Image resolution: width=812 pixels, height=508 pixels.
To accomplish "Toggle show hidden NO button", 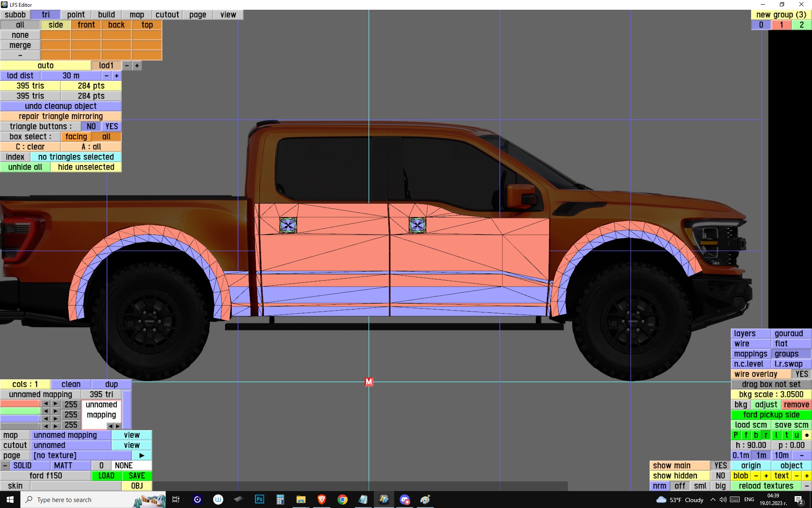I will click(720, 476).
